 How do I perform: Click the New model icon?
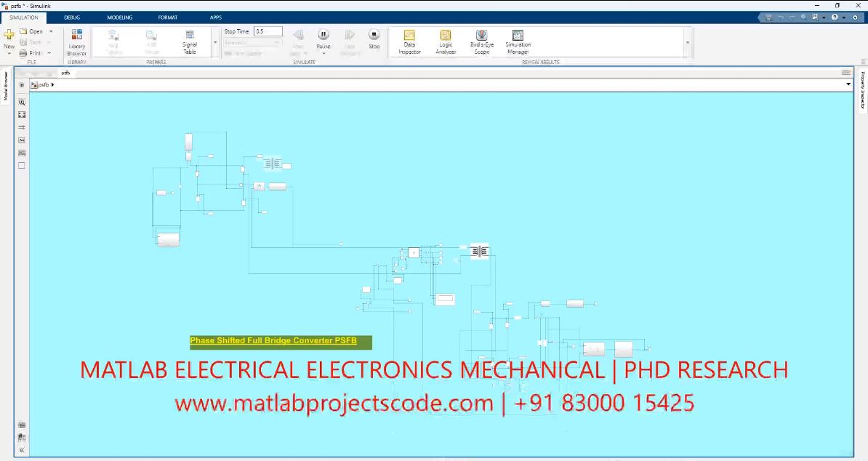coord(9,35)
